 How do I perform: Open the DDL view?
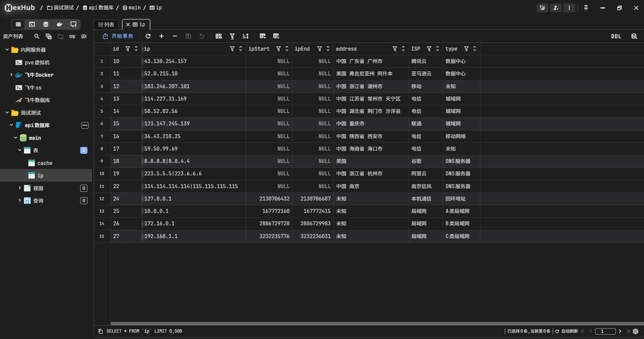[616, 36]
